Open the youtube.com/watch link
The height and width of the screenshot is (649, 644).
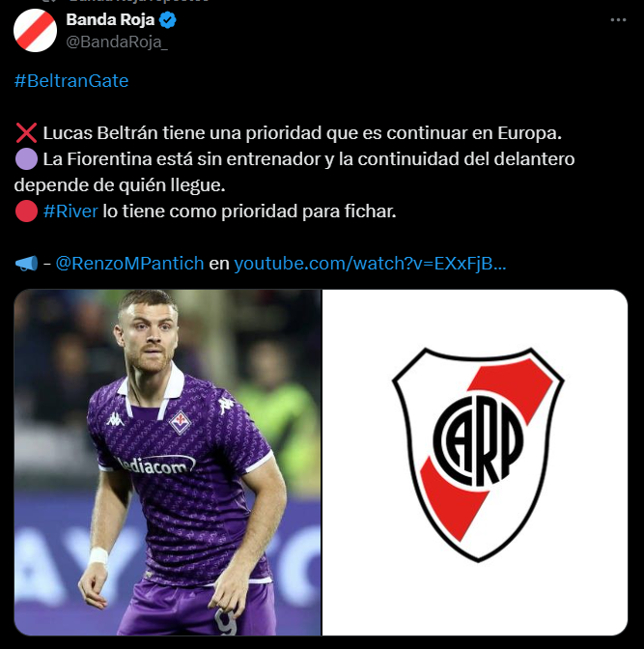pyautogui.click(x=370, y=264)
